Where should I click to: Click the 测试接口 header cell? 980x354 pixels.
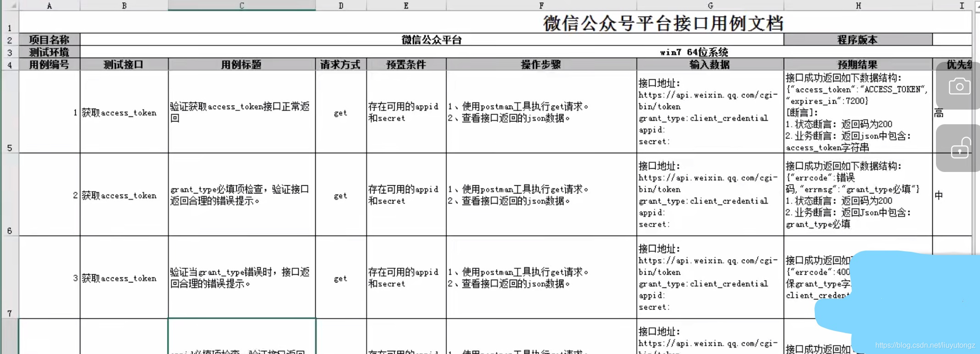[124, 64]
